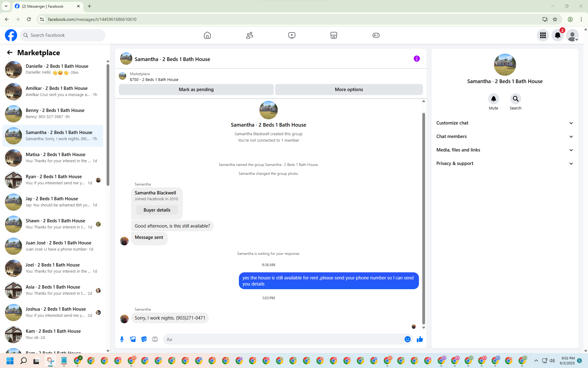Viewport: 588px width, 368px height.
Task: Open Asia's conversation in the list
Action: tap(53, 290)
